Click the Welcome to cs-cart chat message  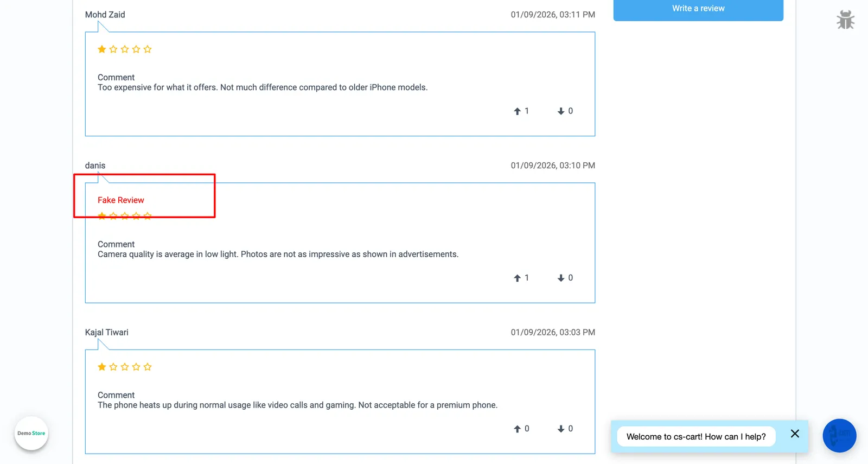696,437
